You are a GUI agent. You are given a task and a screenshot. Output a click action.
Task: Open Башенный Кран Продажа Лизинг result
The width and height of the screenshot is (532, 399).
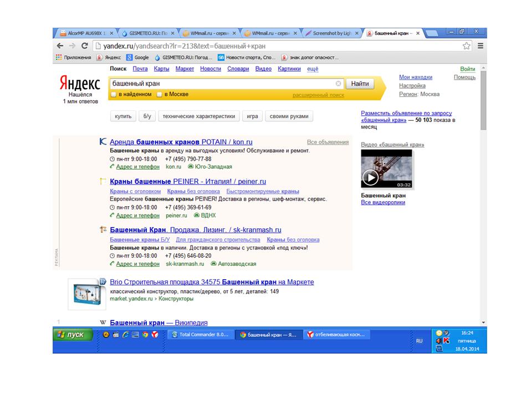(x=196, y=229)
